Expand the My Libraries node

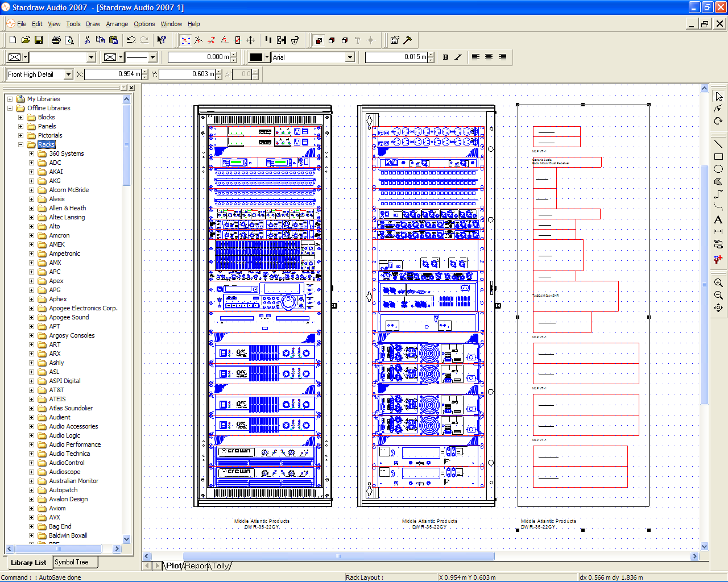(x=10, y=99)
